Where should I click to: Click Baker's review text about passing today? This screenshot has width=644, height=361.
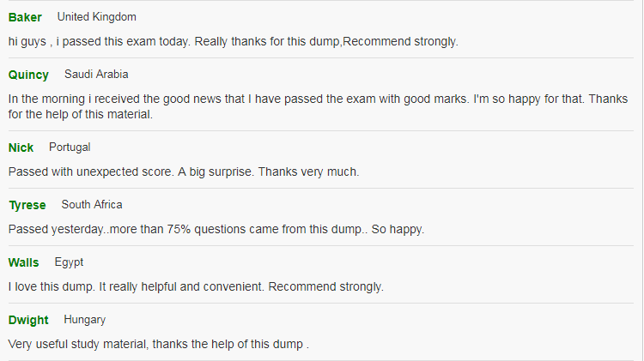233,41
